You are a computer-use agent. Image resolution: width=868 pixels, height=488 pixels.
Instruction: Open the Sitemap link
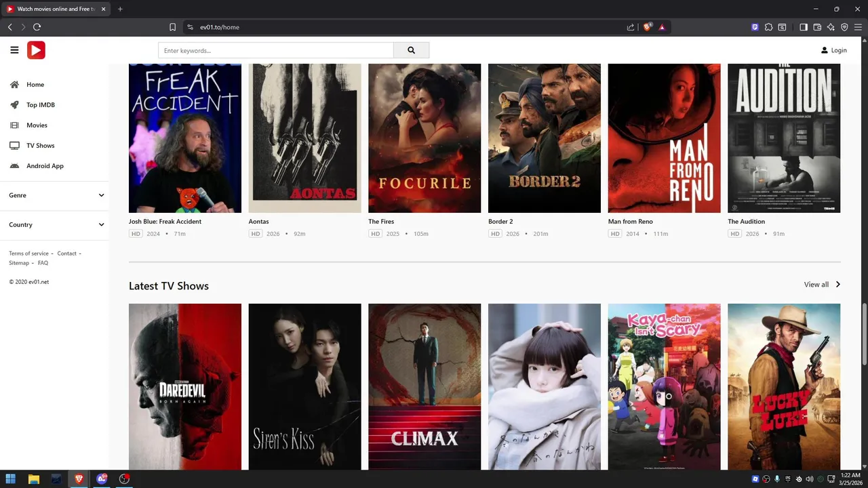19,263
